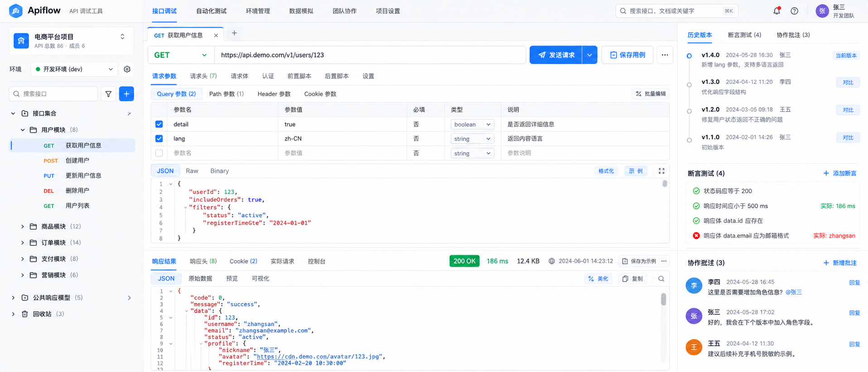Click the collapse arrow on 接口集合 row
The height and width of the screenshot is (372, 868).
tap(13, 113)
